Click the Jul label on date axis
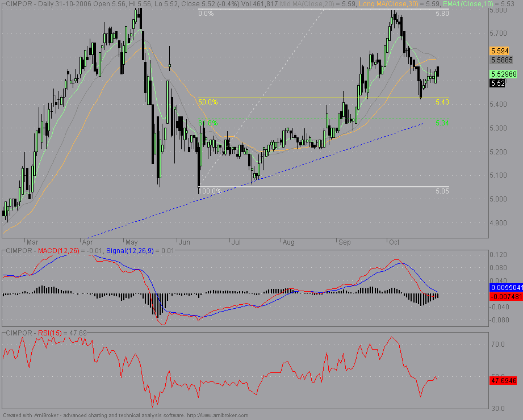The image size is (523, 420). pos(236,242)
